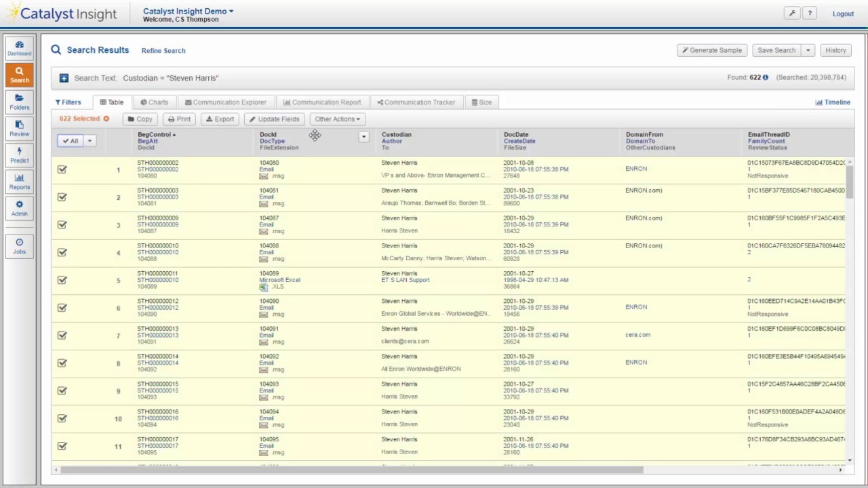Click the Refine Search link

tap(163, 51)
